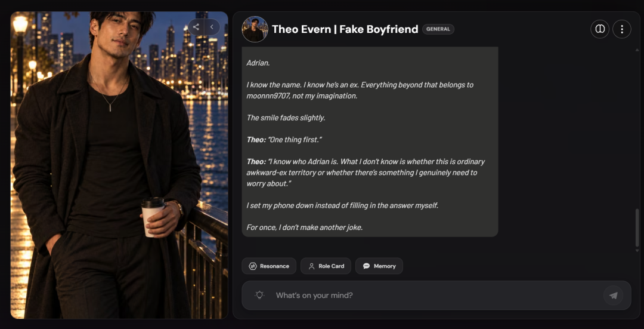Viewport: 644px width, 329px height.
Task: Click the "Theo Evern | Fake Boyfriend" title
Action: click(345, 29)
